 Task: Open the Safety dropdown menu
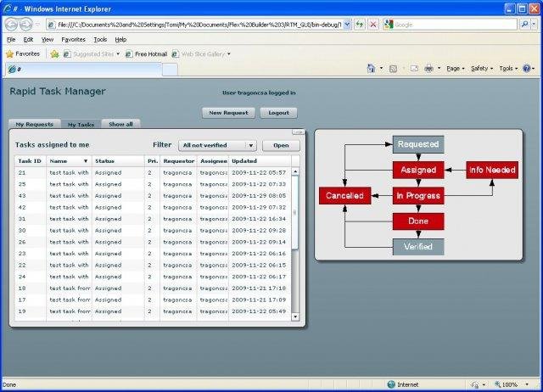point(482,69)
